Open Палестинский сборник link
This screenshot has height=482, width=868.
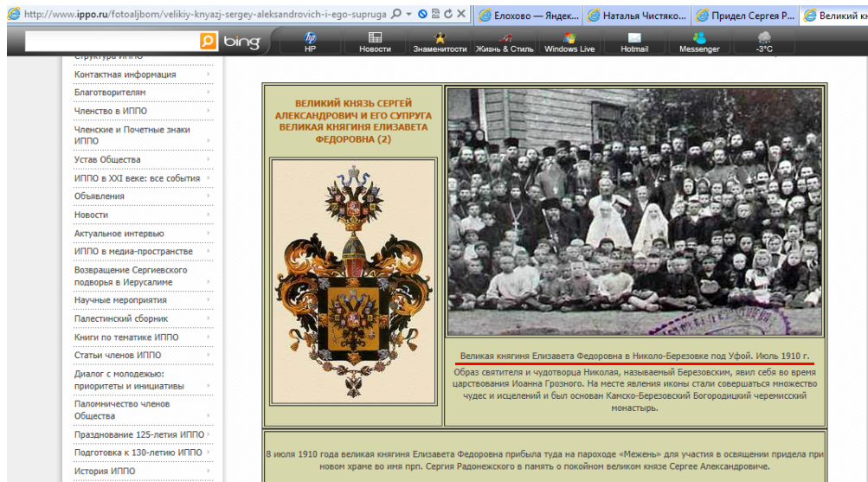pyautogui.click(x=120, y=318)
